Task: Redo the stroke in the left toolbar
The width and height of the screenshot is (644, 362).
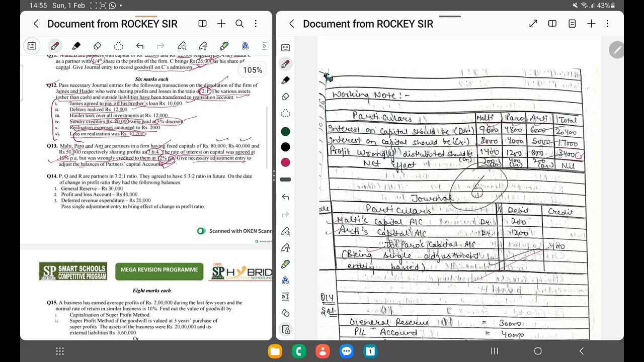Action: tap(160, 46)
